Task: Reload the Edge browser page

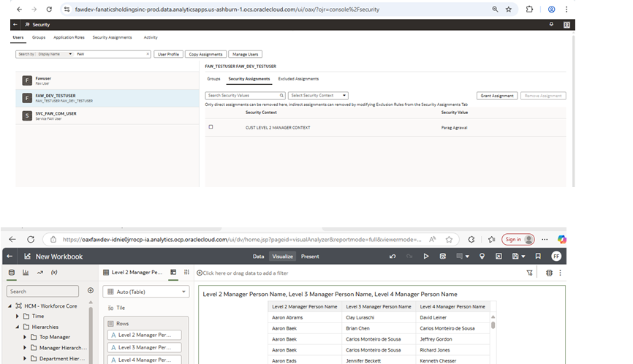Action: 31,239
